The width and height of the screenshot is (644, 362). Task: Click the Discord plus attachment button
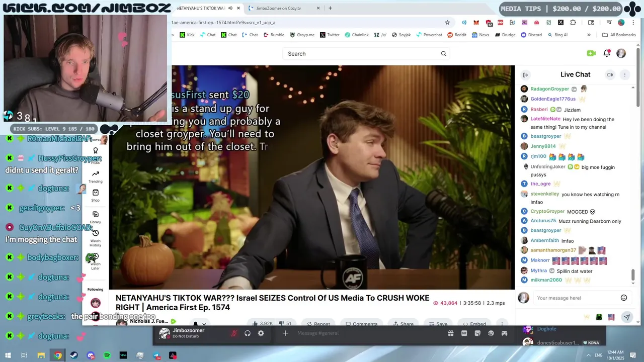(285, 333)
